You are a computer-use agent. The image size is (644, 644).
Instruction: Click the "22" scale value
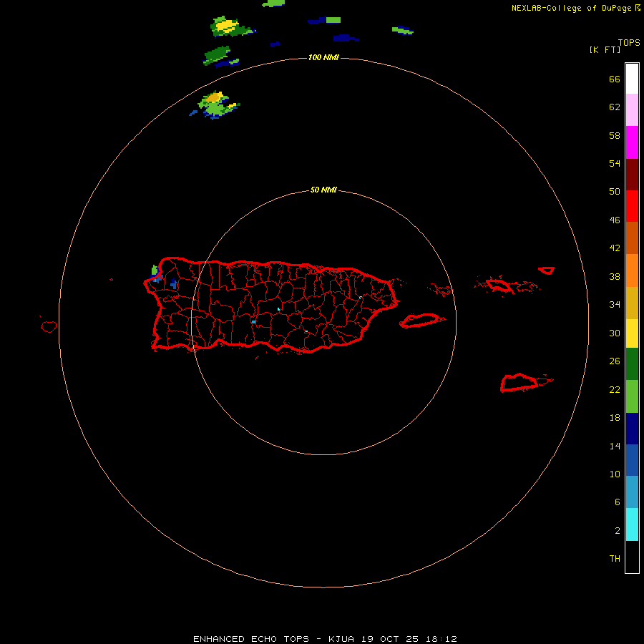615,390
